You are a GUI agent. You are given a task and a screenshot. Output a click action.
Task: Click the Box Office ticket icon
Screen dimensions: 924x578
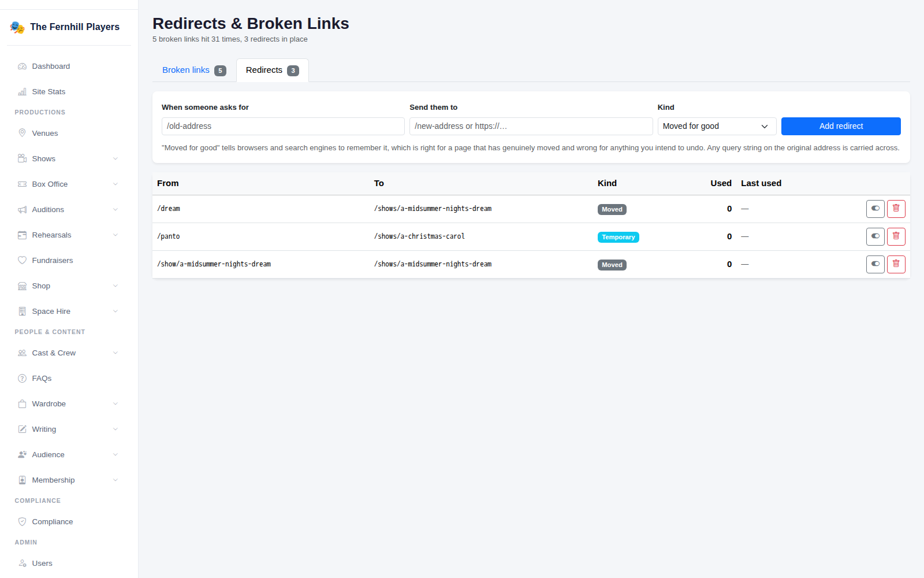coord(22,184)
